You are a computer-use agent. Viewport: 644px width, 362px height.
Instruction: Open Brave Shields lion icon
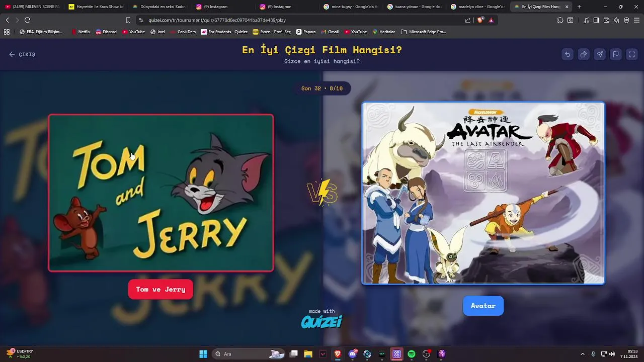pyautogui.click(x=480, y=20)
